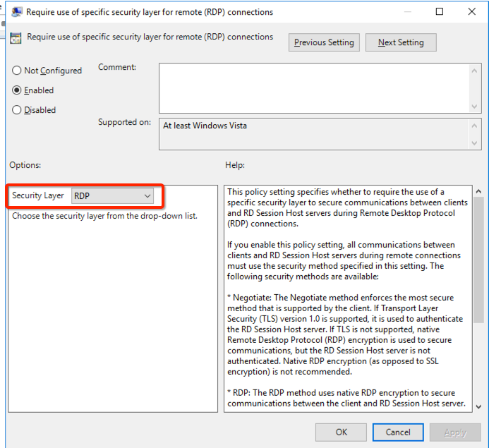Open the Security Layer dropdown
This screenshot has width=489, height=448.
click(x=112, y=196)
